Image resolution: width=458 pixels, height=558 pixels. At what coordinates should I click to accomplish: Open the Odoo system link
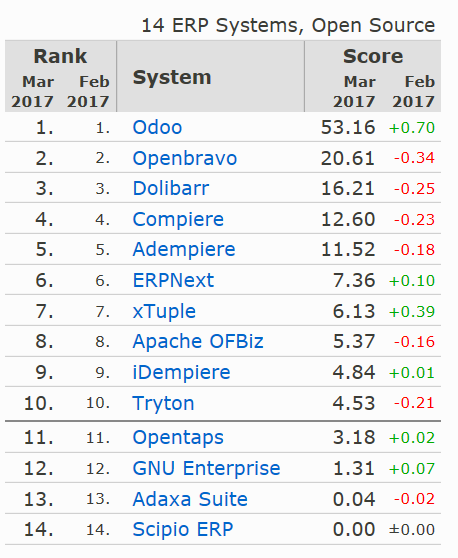click(x=157, y=127)
